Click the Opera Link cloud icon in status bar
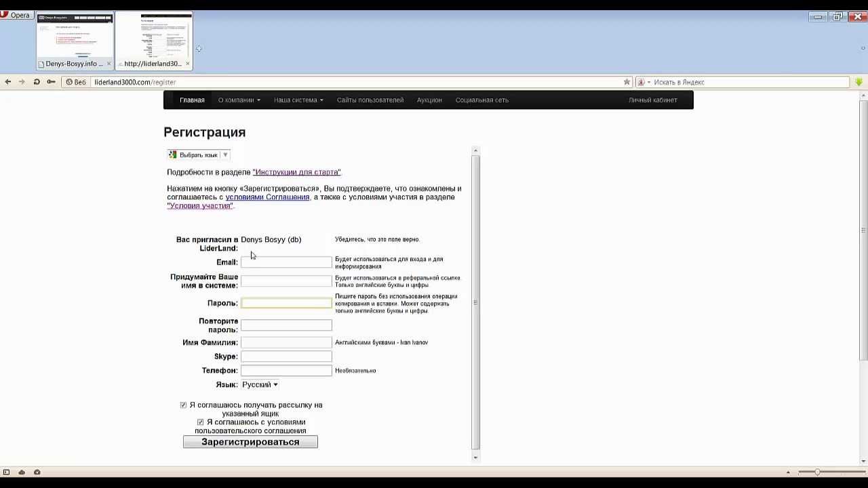Viewport: 868px width, 488px height. (x=22, y=472)
